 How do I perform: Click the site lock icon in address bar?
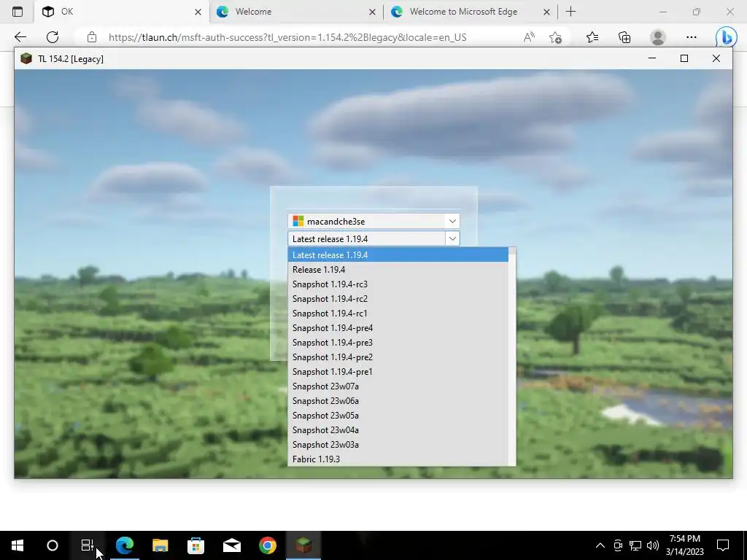click(92, 37)
